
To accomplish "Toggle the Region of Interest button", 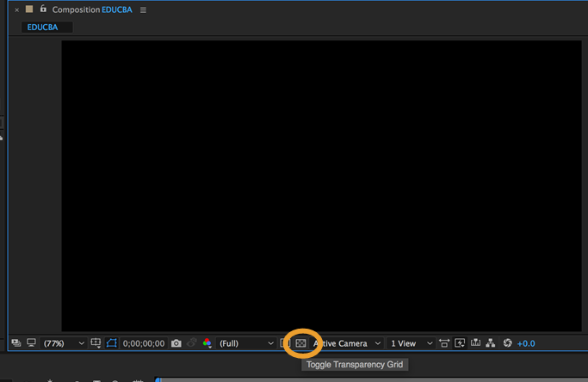I will tap(285, 343).
